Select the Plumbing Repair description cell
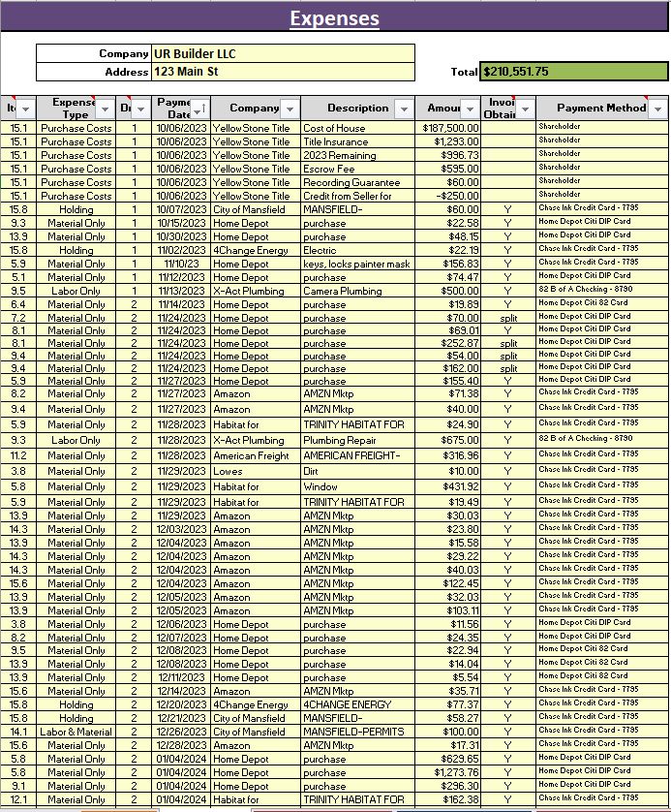The width and height of the screenshot is (671, 812). (x=357, y=440)
